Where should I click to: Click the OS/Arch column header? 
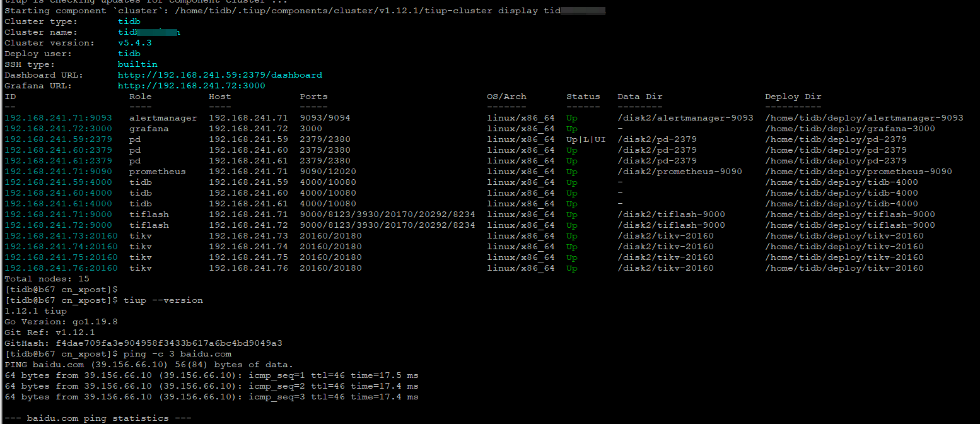(x=506, y=97)
